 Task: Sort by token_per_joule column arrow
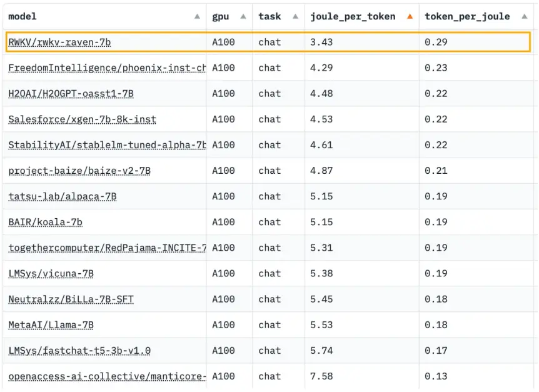524,16
